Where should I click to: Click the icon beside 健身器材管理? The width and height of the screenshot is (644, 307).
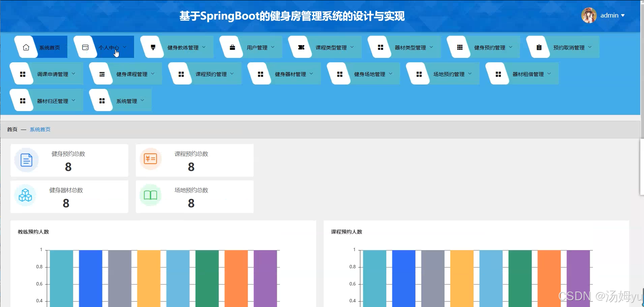[260, 74]
